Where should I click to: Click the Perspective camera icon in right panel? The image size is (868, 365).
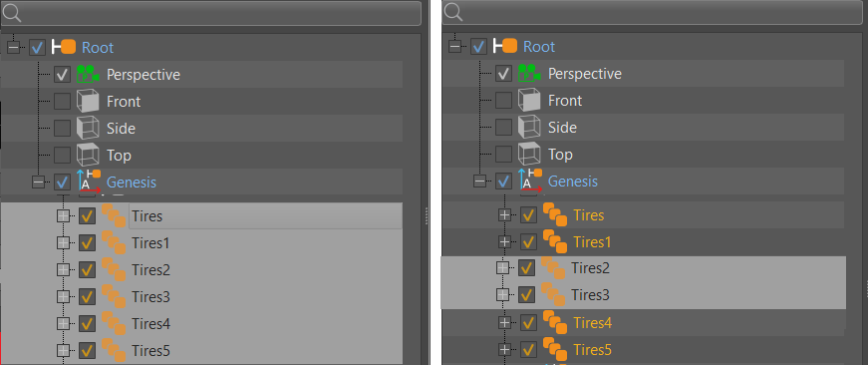pos(528,74)
